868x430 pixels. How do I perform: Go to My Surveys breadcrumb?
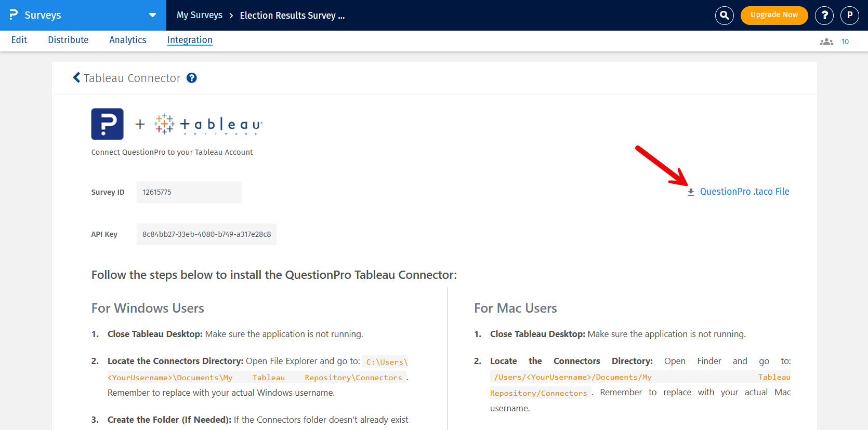[200, 15]
